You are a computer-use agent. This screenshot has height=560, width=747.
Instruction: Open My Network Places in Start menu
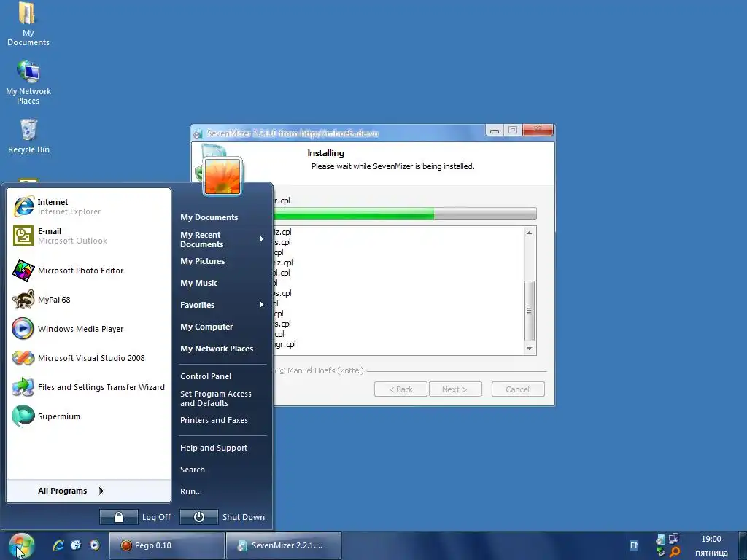point(222,349)
